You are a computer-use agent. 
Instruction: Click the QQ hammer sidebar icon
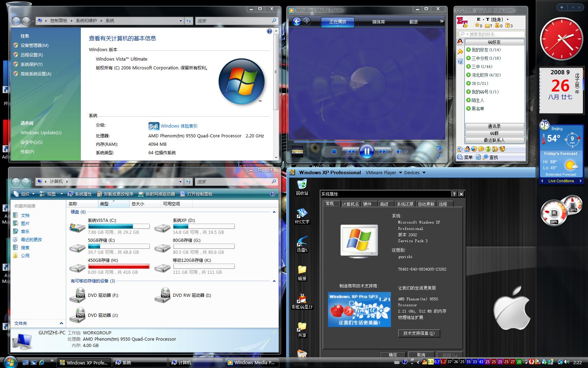(460, 52)
